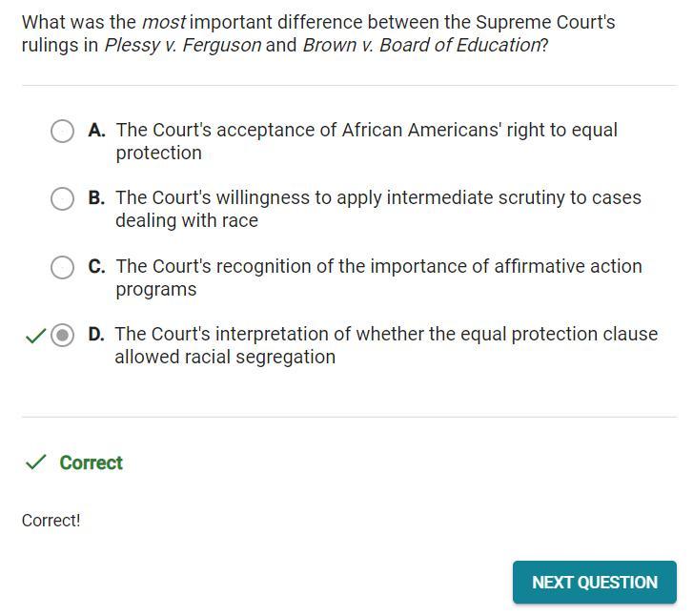This screenshot has width=693, height=616.
Task: Click the green checkmark next to the Correct heading
Action: pos(35,462)
